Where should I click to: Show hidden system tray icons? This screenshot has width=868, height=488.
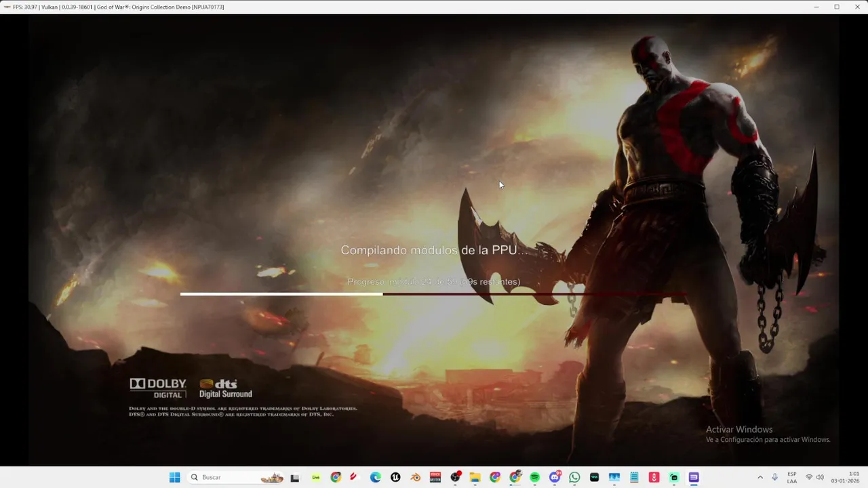point(760,477)
